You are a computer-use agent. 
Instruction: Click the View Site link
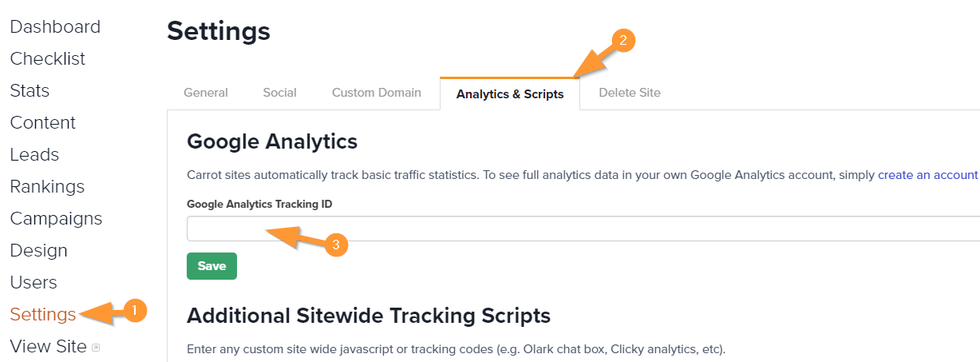pyautogui.click(x=48, y=347)
